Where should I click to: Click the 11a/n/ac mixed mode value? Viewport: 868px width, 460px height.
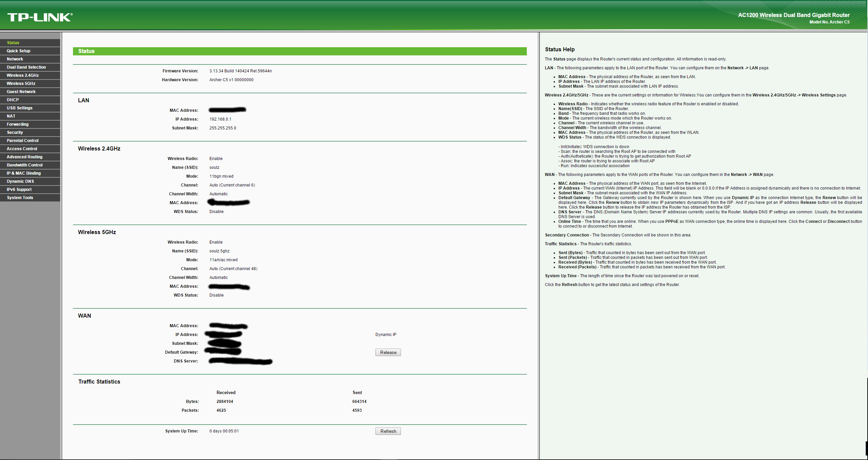[x=223, y=260]
